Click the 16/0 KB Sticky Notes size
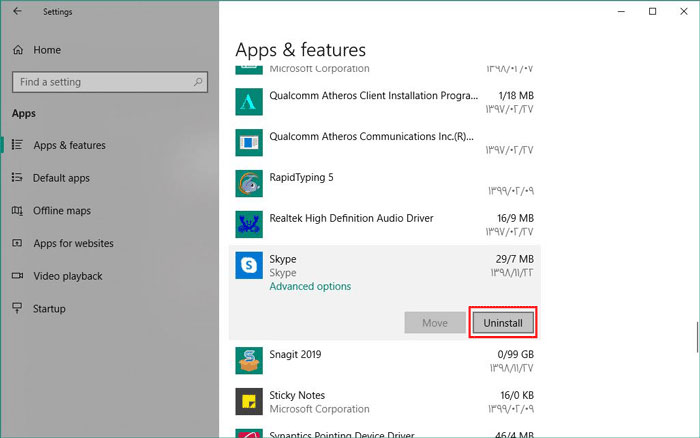Screen dimensions: 700x438 pos(517,395)
